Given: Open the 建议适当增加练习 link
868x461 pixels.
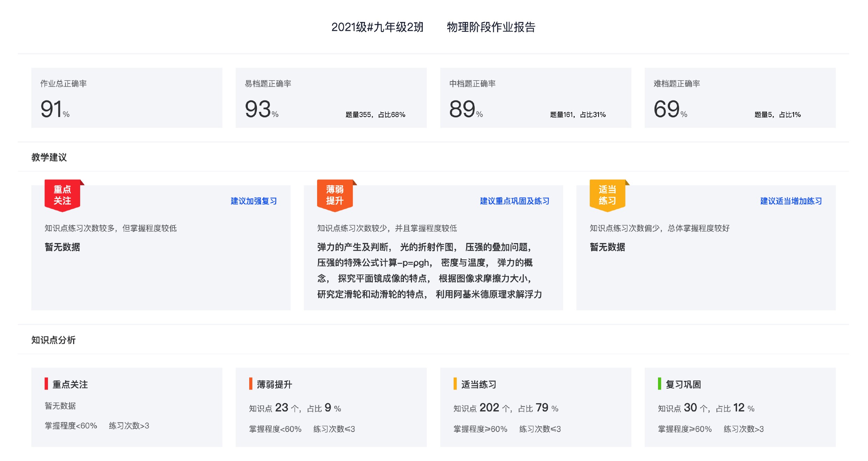Looking at the screenshot, I should 791,201.
